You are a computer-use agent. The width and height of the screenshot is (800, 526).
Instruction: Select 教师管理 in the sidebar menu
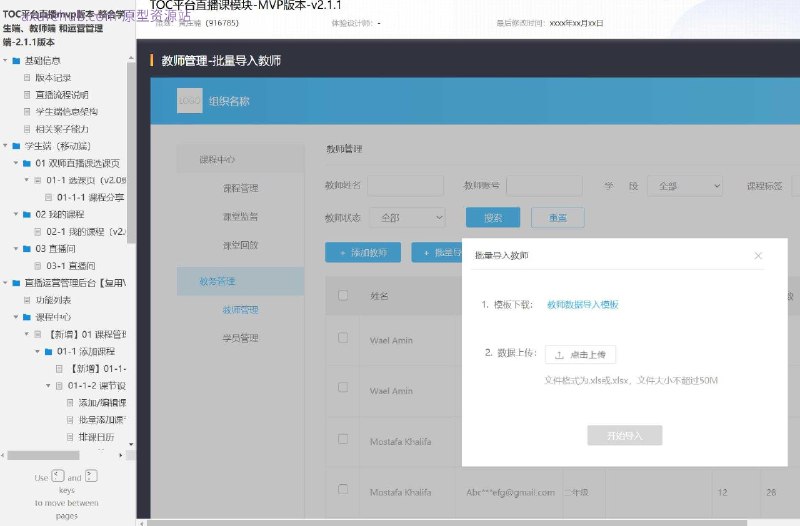(240, 310)
